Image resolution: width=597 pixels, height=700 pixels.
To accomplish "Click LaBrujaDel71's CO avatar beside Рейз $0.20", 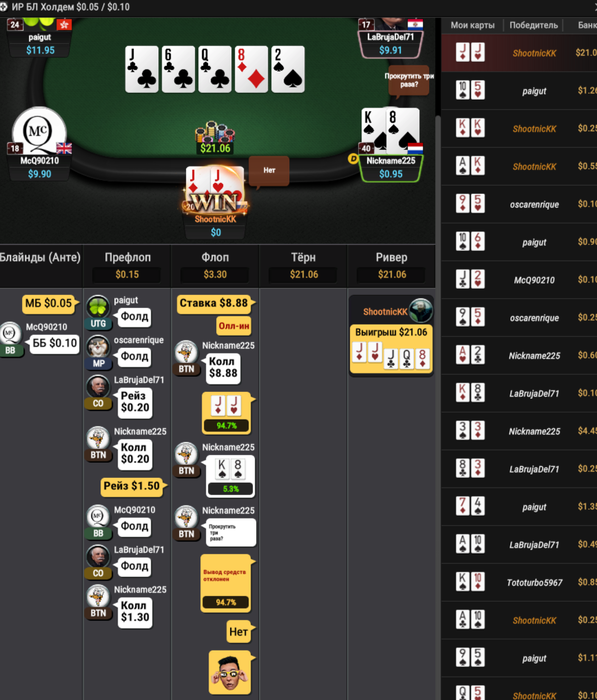I will [x=98, y=387].
